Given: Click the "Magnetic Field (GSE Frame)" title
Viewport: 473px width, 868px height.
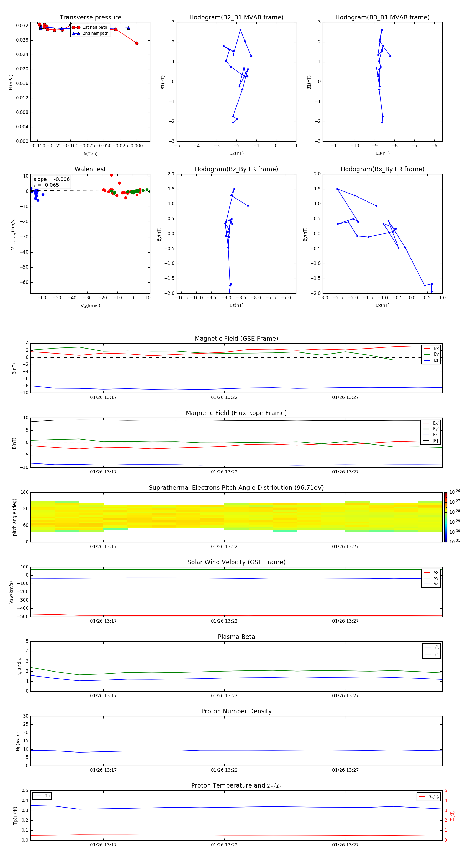Looking at the screenshot, I should 236,339.
